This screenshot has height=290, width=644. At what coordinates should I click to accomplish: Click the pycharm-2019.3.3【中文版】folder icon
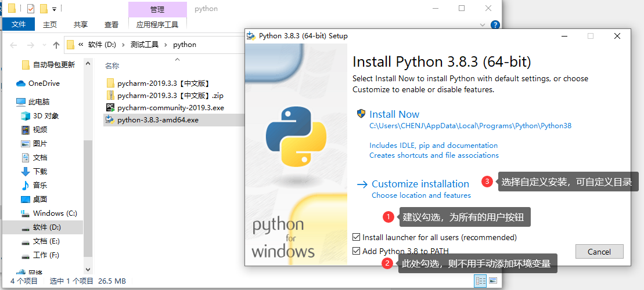point(110,84)
